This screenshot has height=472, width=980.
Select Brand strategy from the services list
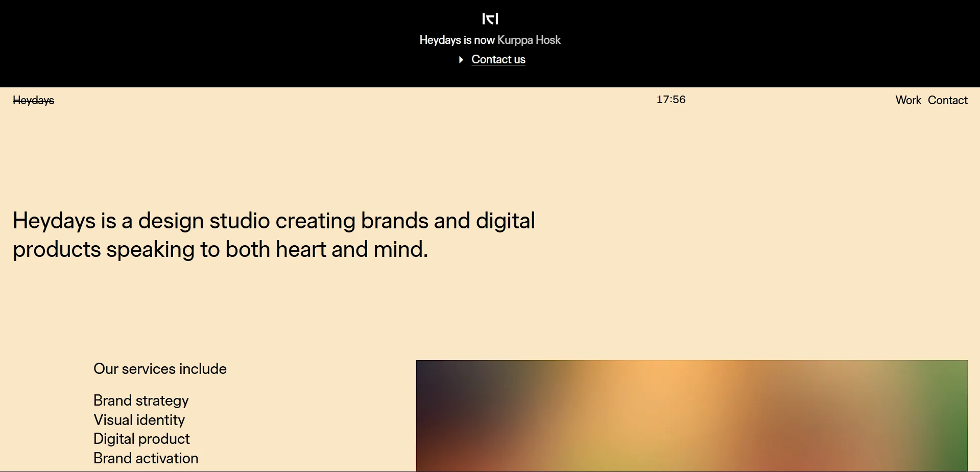(141, 400)
